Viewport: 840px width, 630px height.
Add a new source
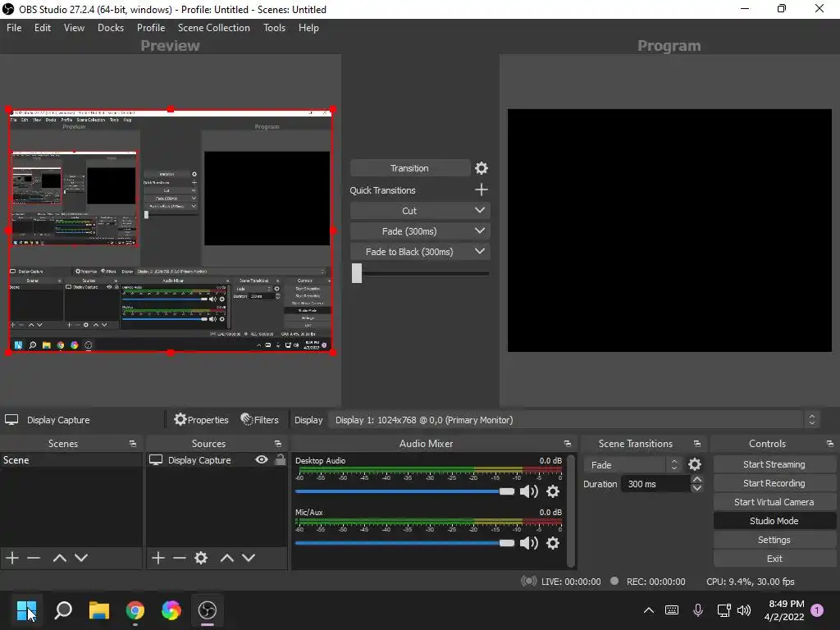tap(158, 558)
